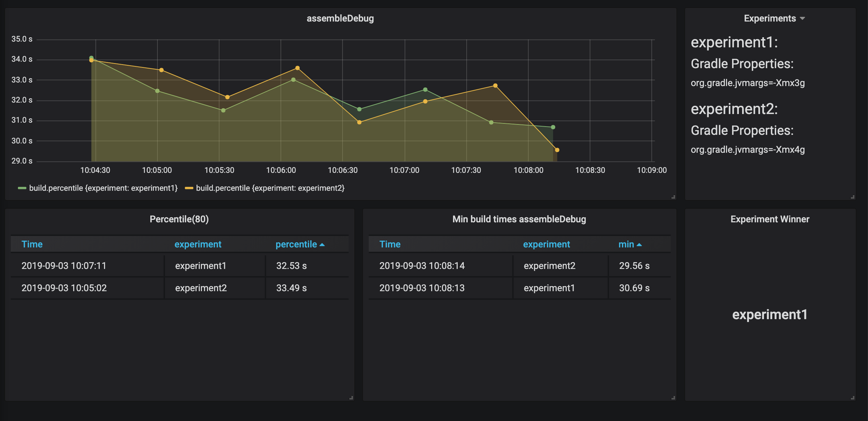The width and height of the screenshot is (868, 421).
Task: Toggle the experiment1 series via its legend label
Action: tap(103, 188)
